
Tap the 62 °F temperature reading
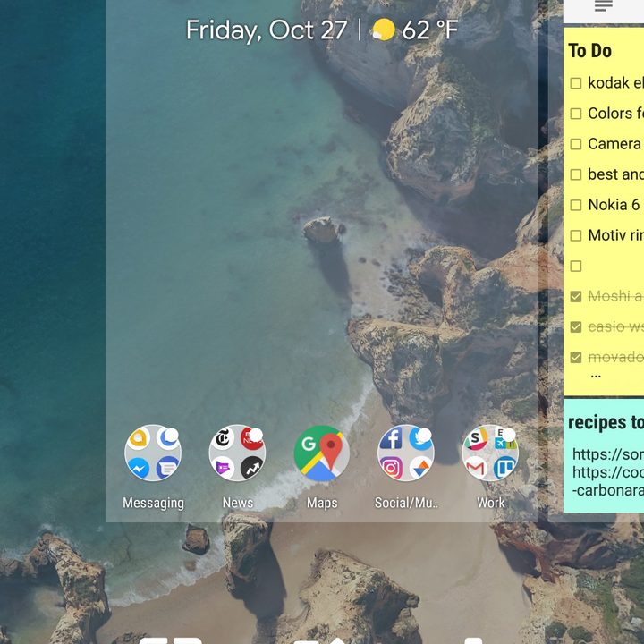coord(430,30)
